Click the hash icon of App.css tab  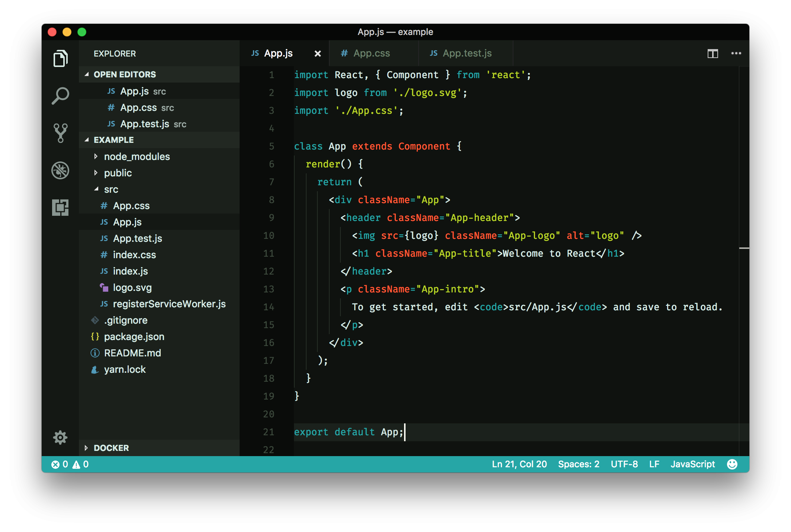coord(345,53)
